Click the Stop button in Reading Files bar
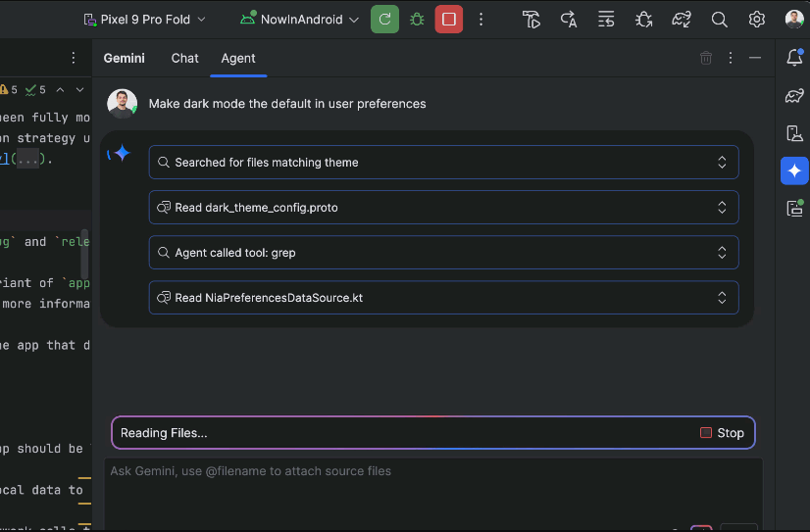The height and width of the screenshot is (532, 810). click(722, 433)
